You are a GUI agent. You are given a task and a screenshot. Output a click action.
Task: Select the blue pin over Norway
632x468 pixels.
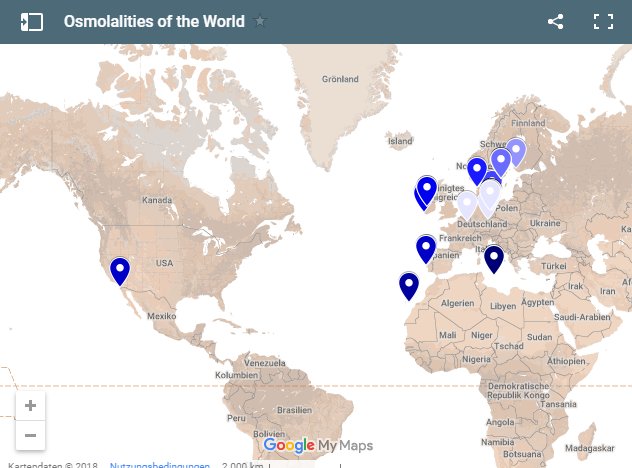[477, 172]
